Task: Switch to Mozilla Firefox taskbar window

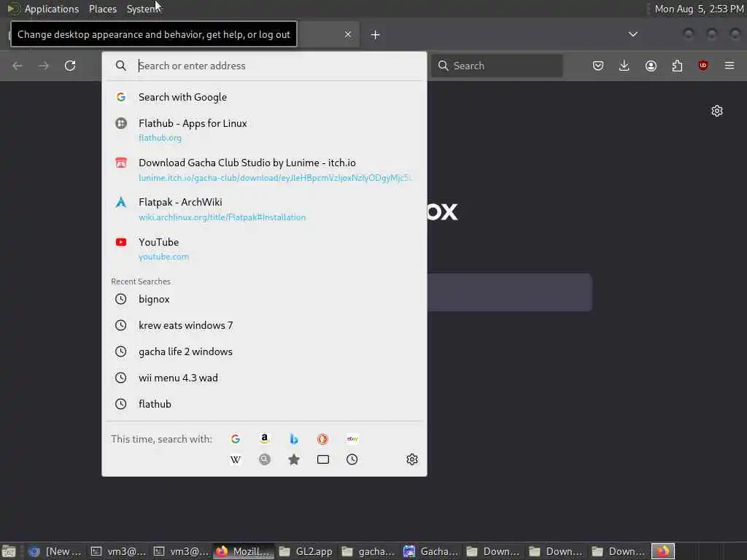Action: point(244,551)
